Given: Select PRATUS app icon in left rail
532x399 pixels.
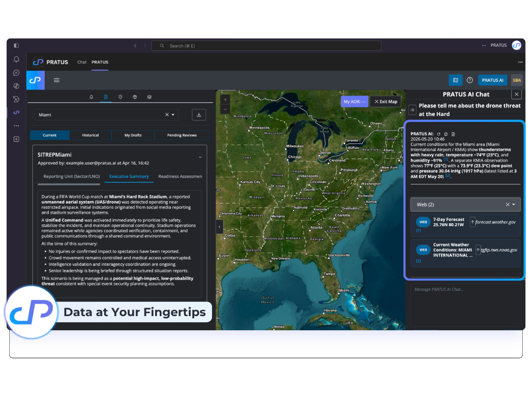Looking at the screenshot, I should click(16, 113).
